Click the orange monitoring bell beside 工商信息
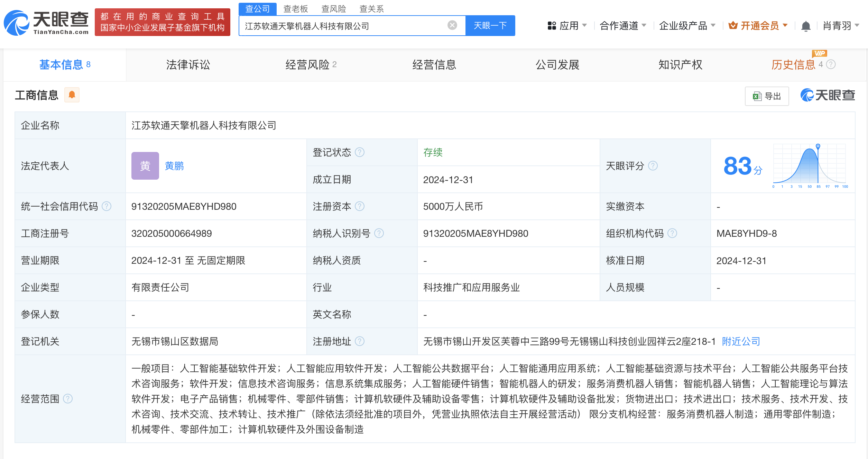868x459 pixels. (x=72, y=95)
